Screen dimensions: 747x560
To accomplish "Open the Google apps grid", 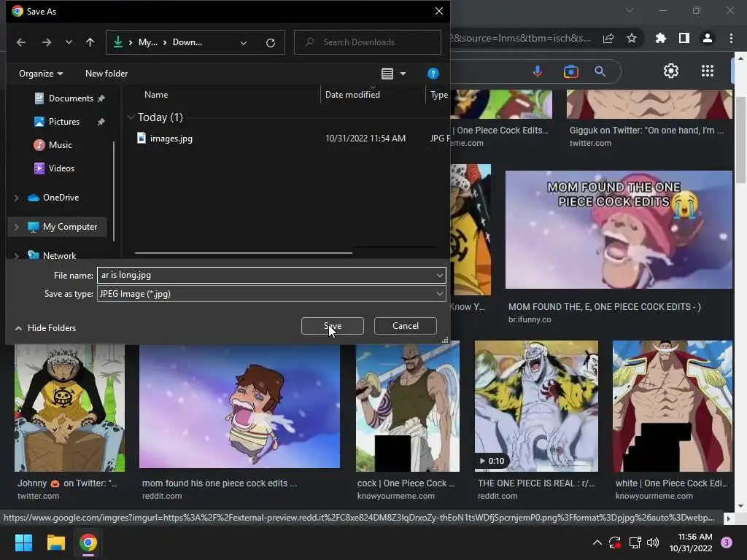I will click(x=708, y=71).
